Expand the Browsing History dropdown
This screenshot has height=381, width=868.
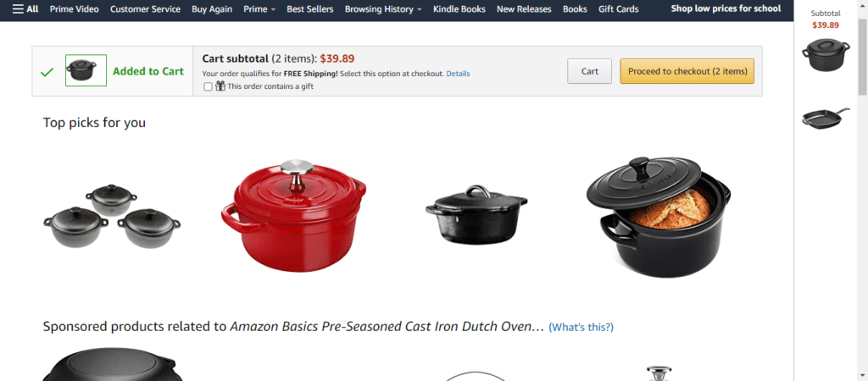(384, 9)
